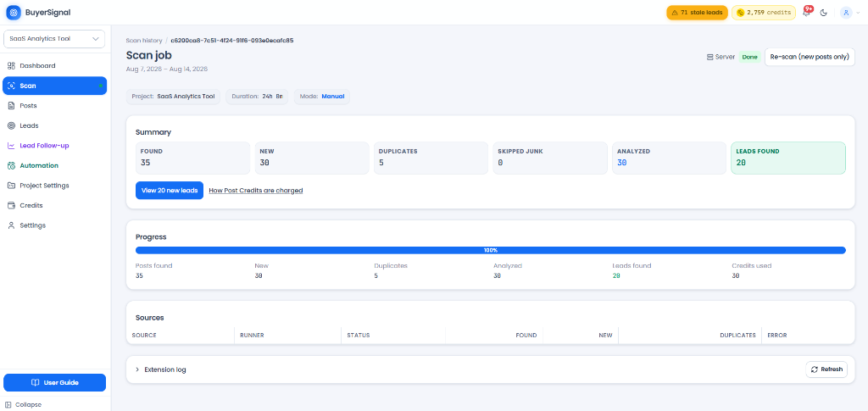Click the FOUND 35 summary card
Viewport: 868px width, 411px height.
coord(192,158)
